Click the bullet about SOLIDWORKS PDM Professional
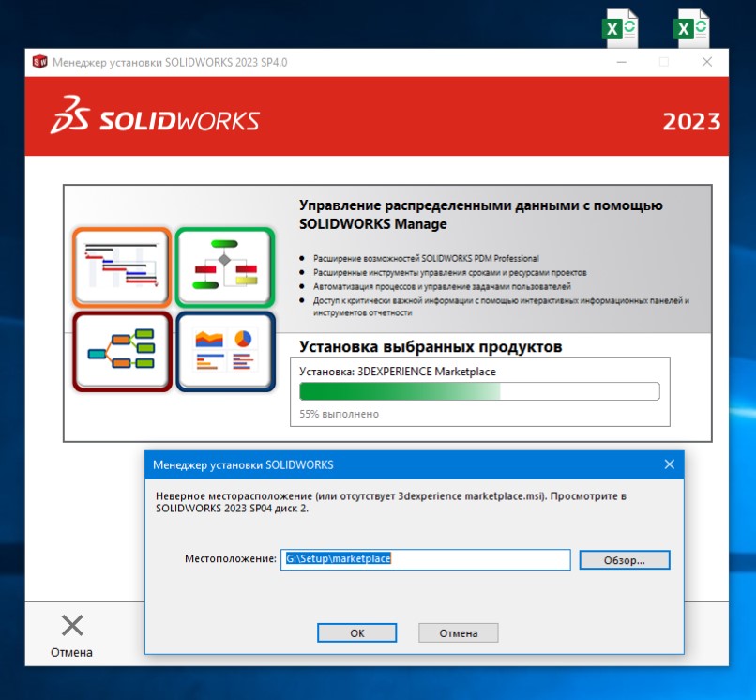The height and width of the screenshot is (700, 756). (x=426, y=259)
